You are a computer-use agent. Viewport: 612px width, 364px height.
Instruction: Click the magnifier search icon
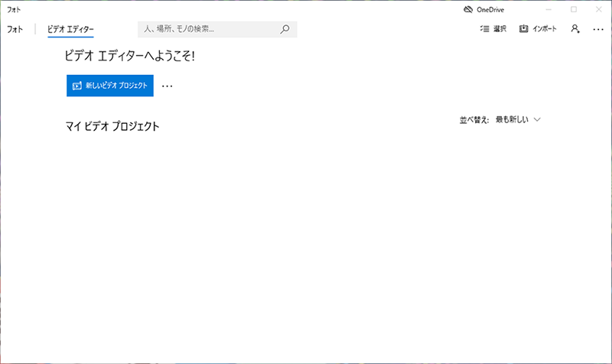pyautogui.click(x=285, y=29)
